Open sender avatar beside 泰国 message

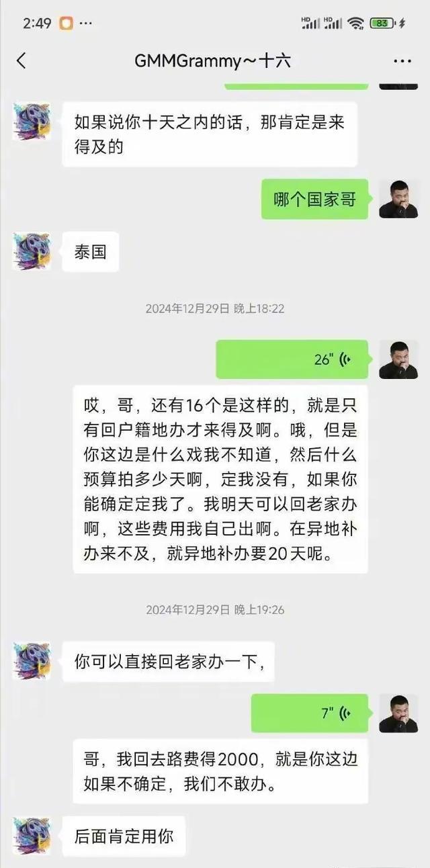pos(32,252)
